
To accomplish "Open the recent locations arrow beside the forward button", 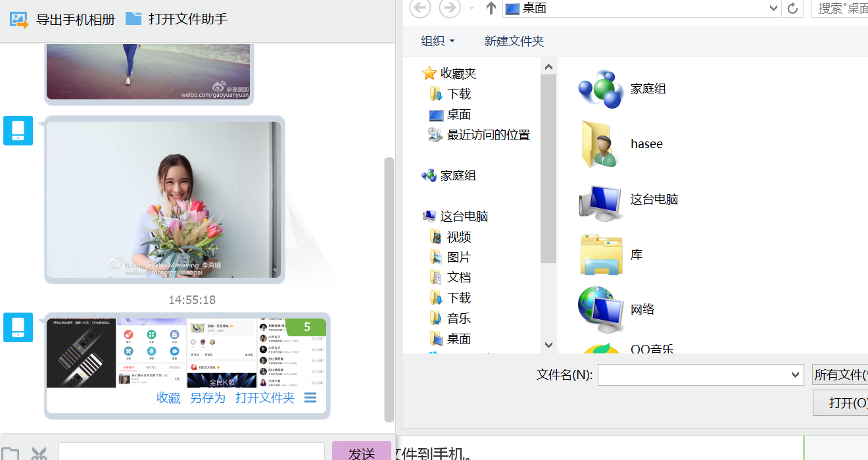I will click(x=471, y=9).
